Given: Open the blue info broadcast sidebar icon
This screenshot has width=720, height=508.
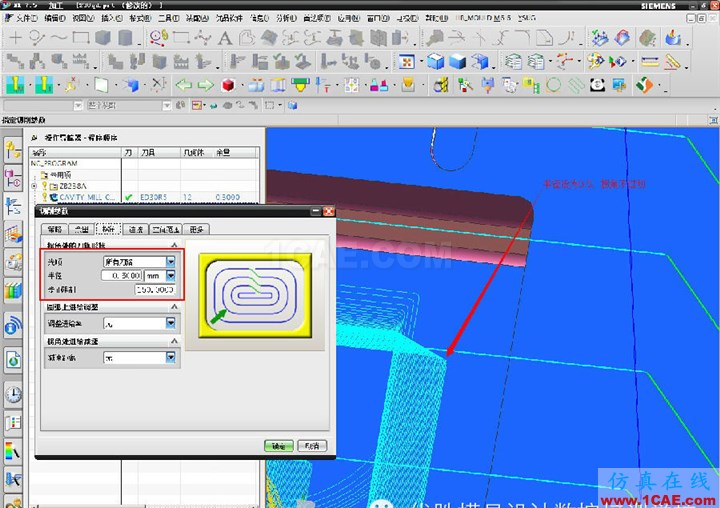Looking at the screenshot, I should pos(14,326).
